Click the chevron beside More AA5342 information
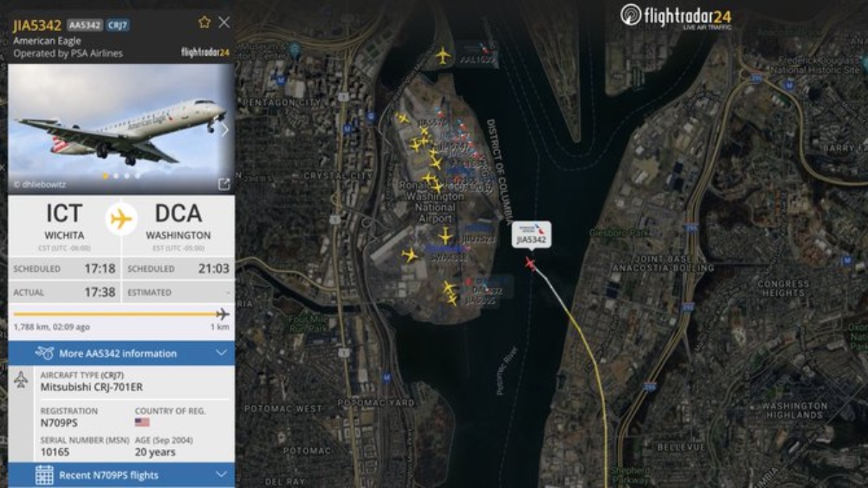868x488 pixels. pyautogui.click(x=221, y=354)
